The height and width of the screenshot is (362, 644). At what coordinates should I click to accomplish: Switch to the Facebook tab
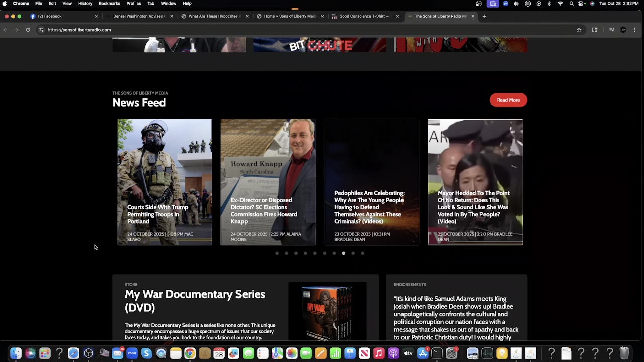click(64, 16)
